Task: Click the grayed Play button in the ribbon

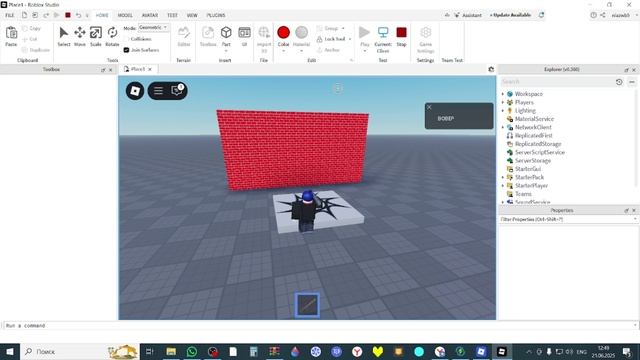Action: pyautogui.click(x=364, y=32)
